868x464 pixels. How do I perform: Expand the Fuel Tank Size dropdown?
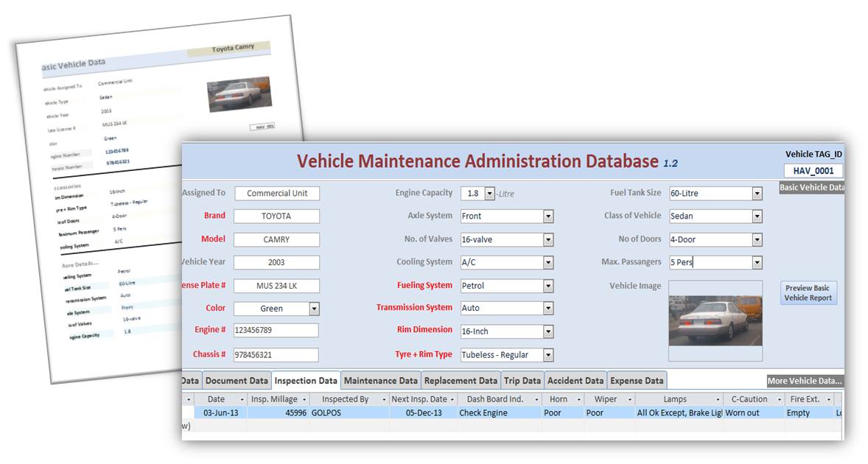[757, 194]
